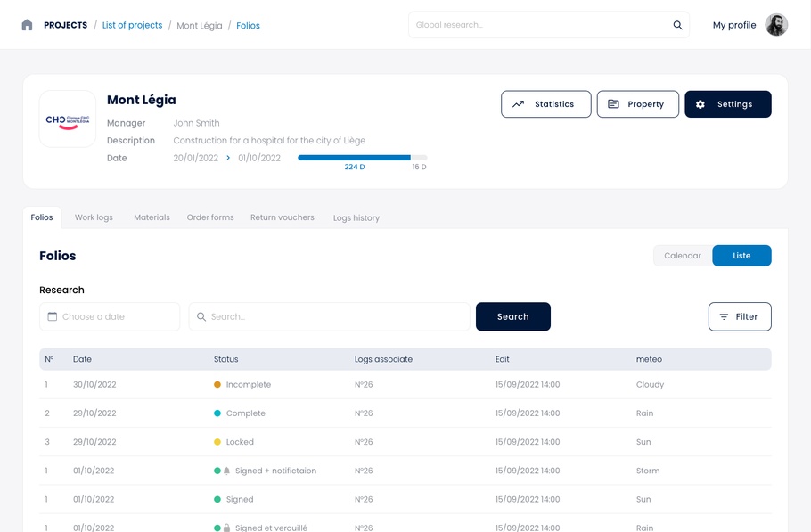811x532 pixels.
Task: Open the Order forms tab
Action: point(210,217)
